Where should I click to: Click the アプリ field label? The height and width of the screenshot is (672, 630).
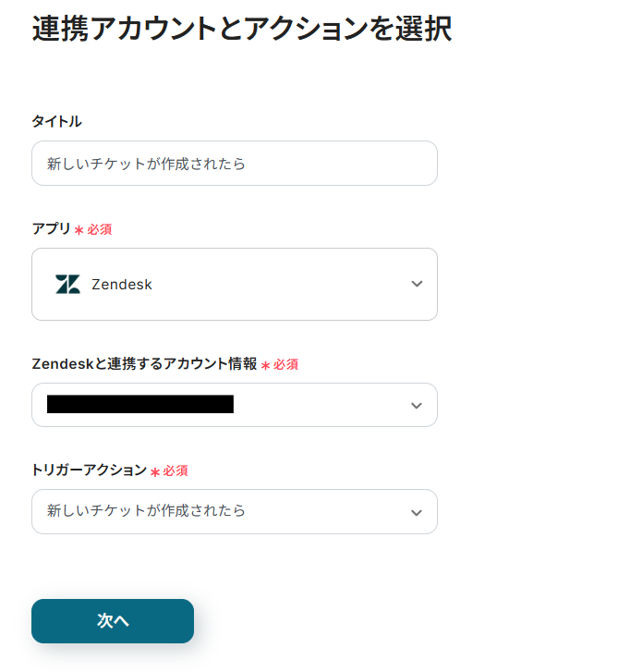[52, 228]
